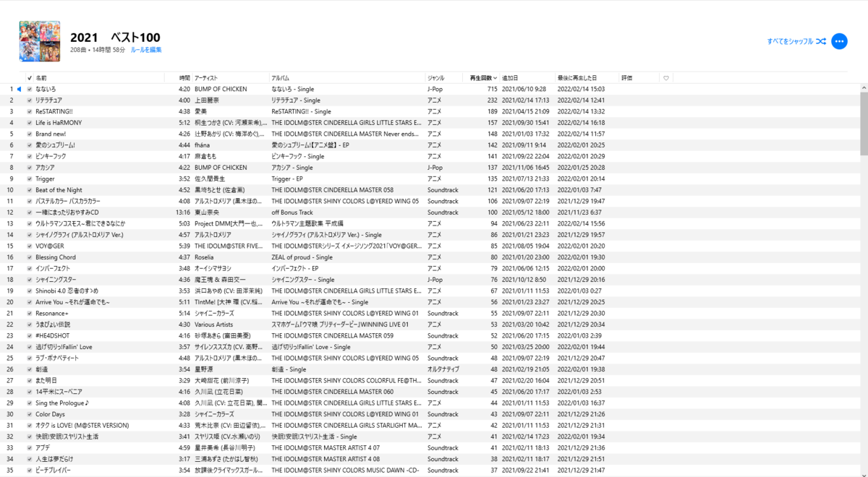Uncheck the Trigger song checkbox
868x477 pixels.
[30, 179]
